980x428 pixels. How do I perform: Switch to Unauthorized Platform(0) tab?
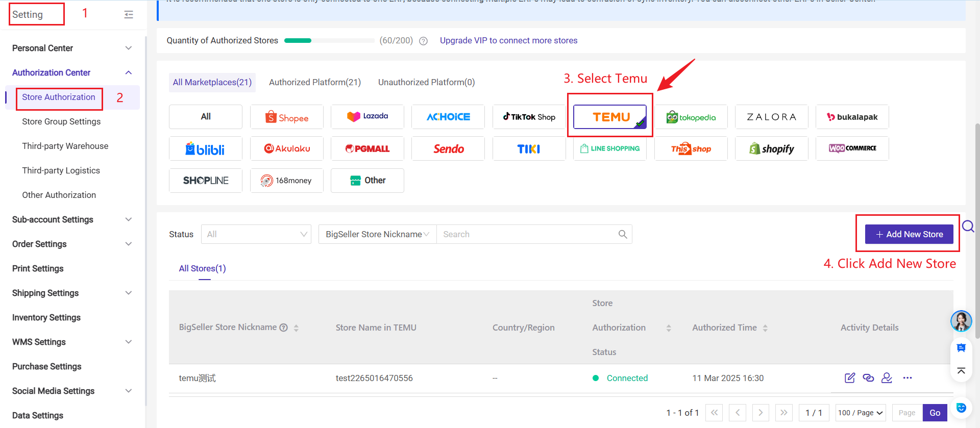coord(426,82)
